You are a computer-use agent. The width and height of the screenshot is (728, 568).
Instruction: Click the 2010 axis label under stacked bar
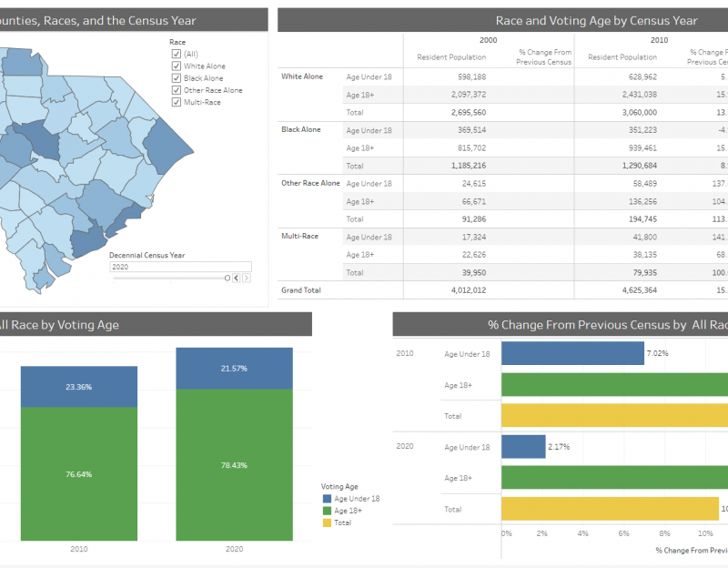point(79,549)
